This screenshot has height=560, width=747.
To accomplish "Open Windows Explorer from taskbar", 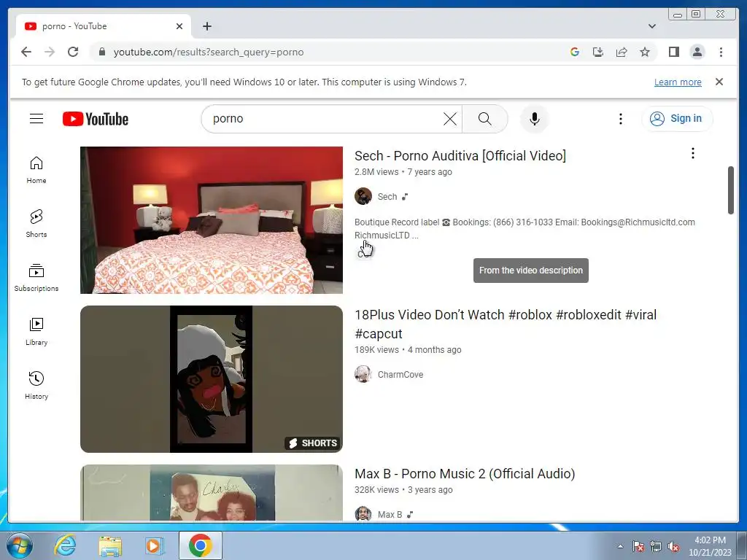I will [x=110, y=545].
